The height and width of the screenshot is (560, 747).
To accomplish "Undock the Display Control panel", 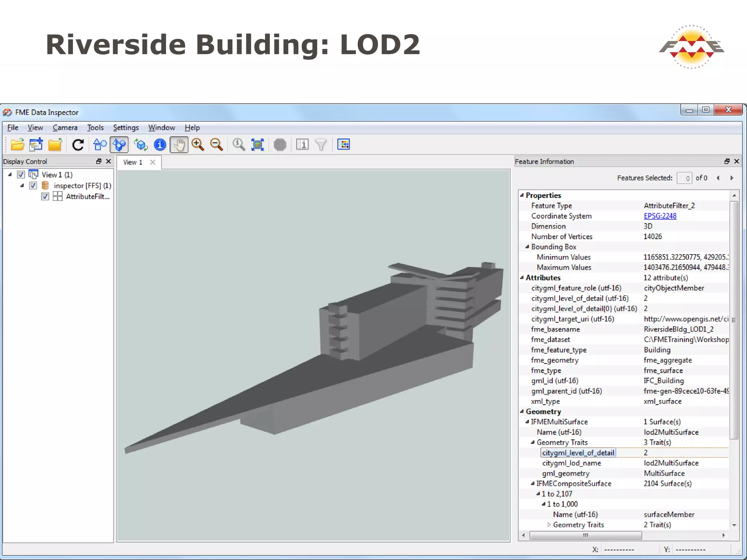I will click(99, 161).
